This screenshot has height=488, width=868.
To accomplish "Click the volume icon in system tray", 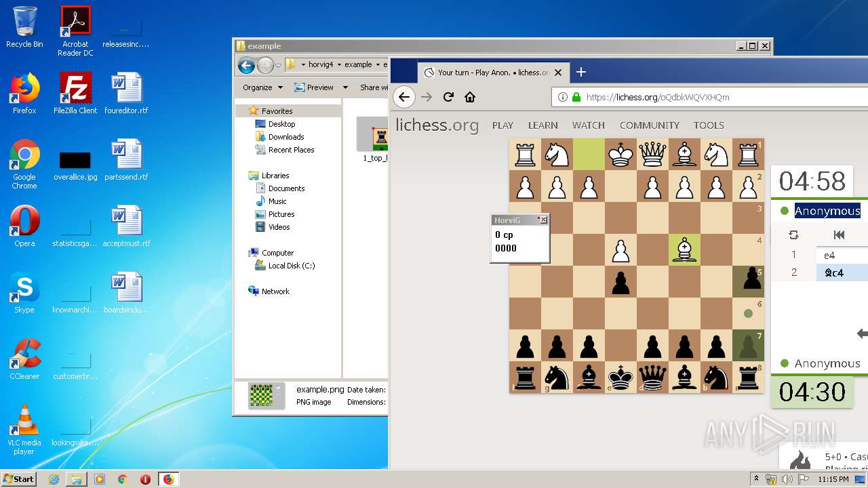I will click(787, 479).
